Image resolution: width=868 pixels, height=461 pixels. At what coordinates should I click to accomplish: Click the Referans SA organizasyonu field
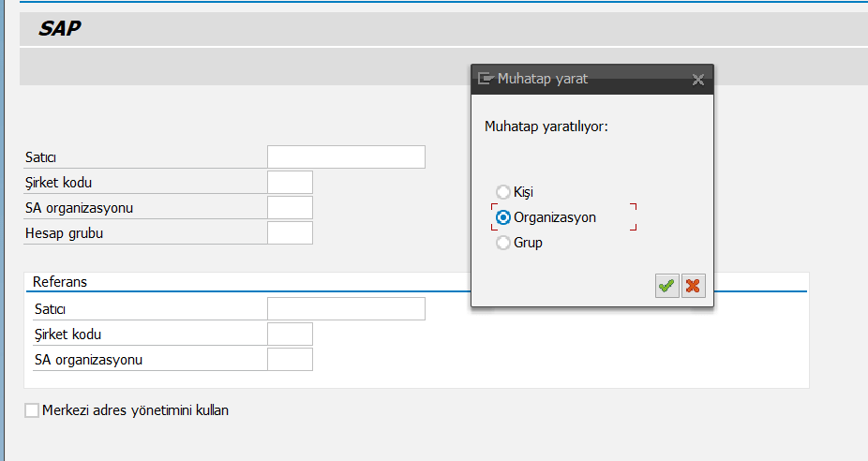point(290,359)
